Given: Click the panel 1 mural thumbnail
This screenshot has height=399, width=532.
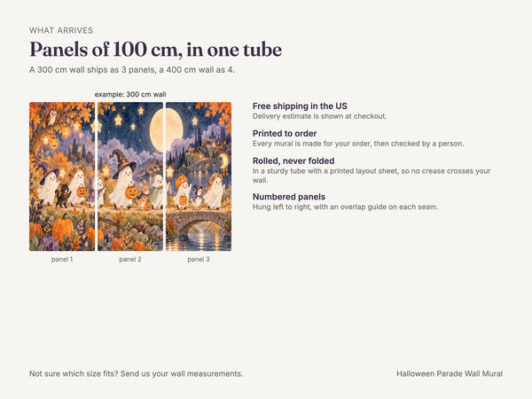Looking at the screenshot, I should 62,176.
